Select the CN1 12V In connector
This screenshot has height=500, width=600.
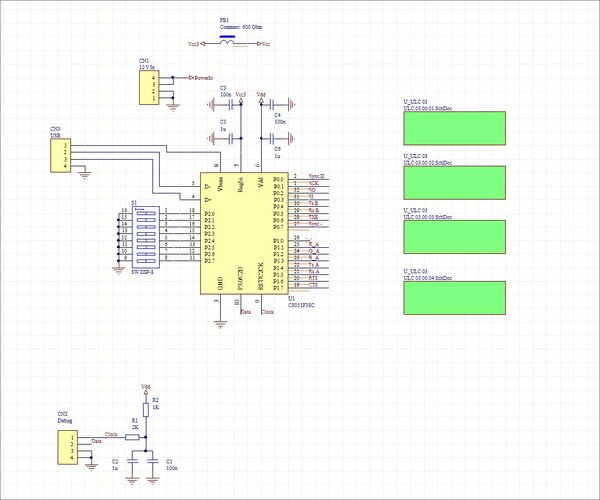pos(149,88)
